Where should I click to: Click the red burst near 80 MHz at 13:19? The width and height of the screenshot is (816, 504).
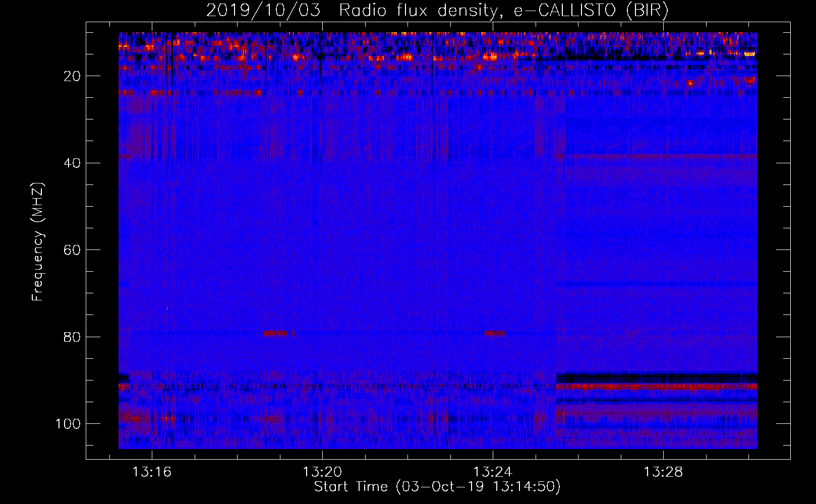point(279,333)
